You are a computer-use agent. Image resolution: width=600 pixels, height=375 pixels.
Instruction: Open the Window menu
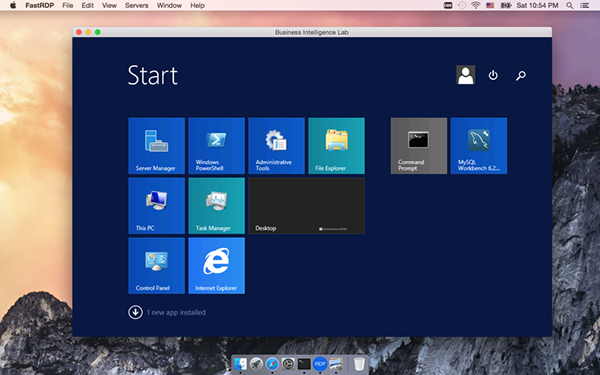coord(169,5)
